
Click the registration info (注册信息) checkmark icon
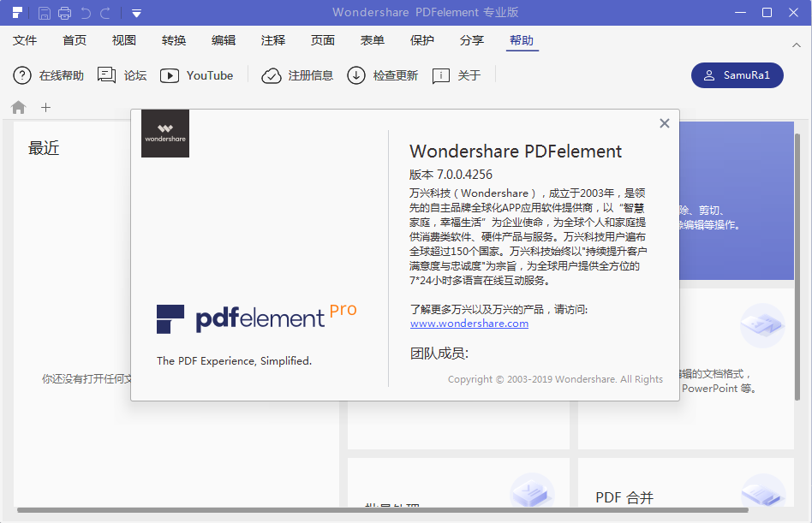click(271, 75)
